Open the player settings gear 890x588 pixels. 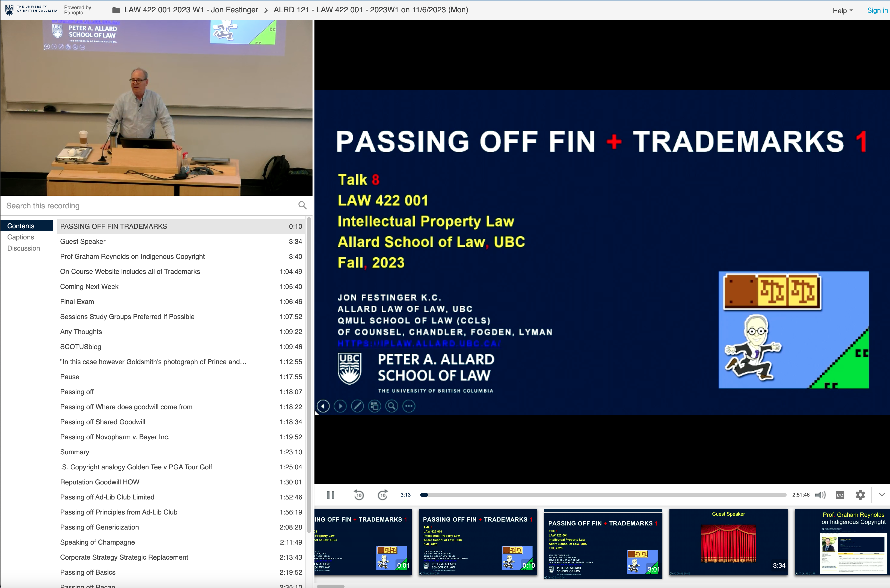coord(860,495)
